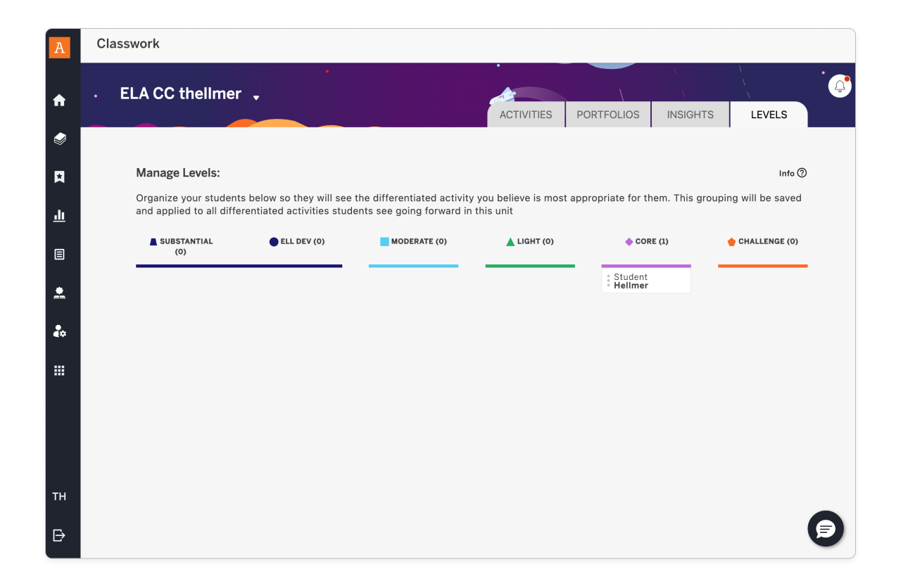Open the Insights tab
The height and width of the screenshot is (588, 901).
point(690,115)
